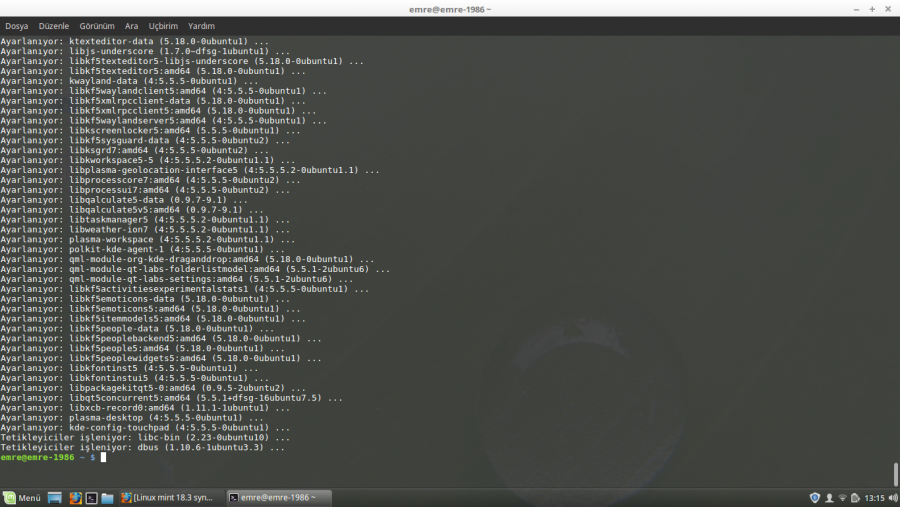Click the 'dbus (1.10.6-1ubuntu3.3)' trigger line
The width and height of the screenshot is (900, 507).
(142, 448)
